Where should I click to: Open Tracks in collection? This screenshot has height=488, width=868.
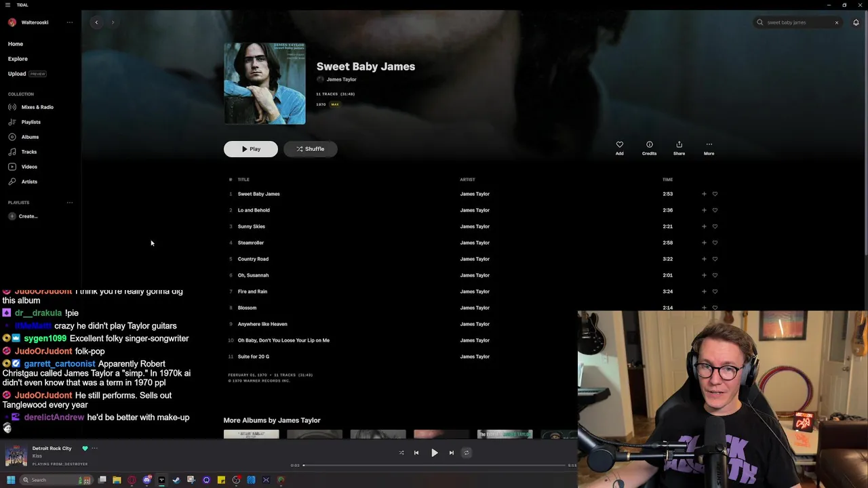click(x=22, y=152)
